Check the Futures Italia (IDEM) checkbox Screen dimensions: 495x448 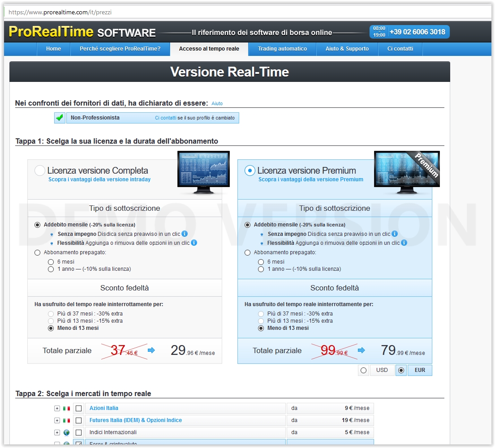click(x=79, y=421)
